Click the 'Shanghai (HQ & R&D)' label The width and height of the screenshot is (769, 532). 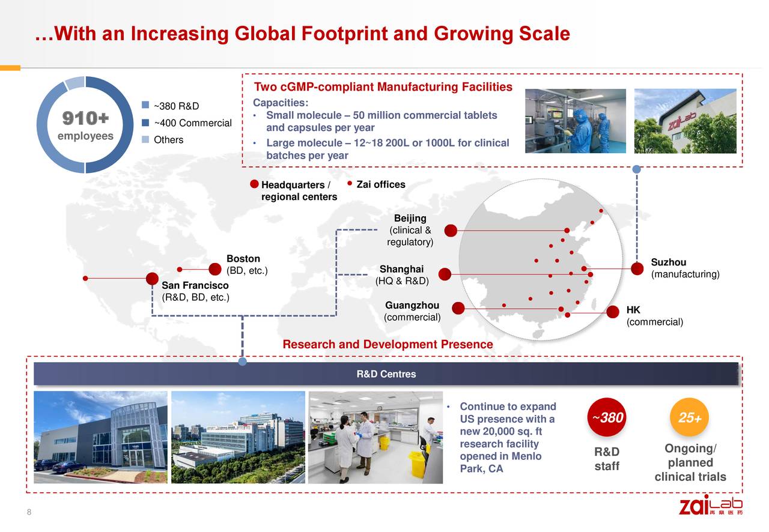point(402,275)
